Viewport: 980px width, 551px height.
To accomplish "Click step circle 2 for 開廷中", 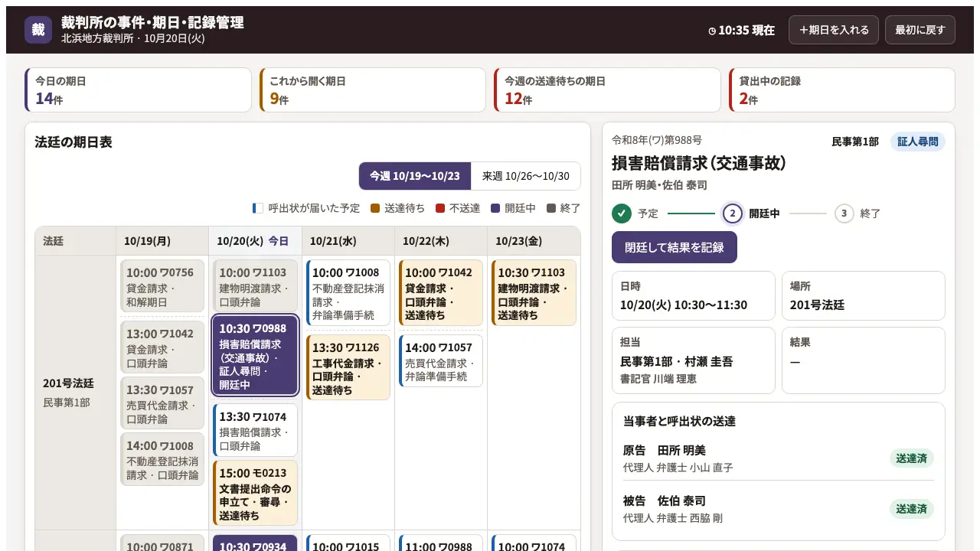I will [x=733, y=214].
